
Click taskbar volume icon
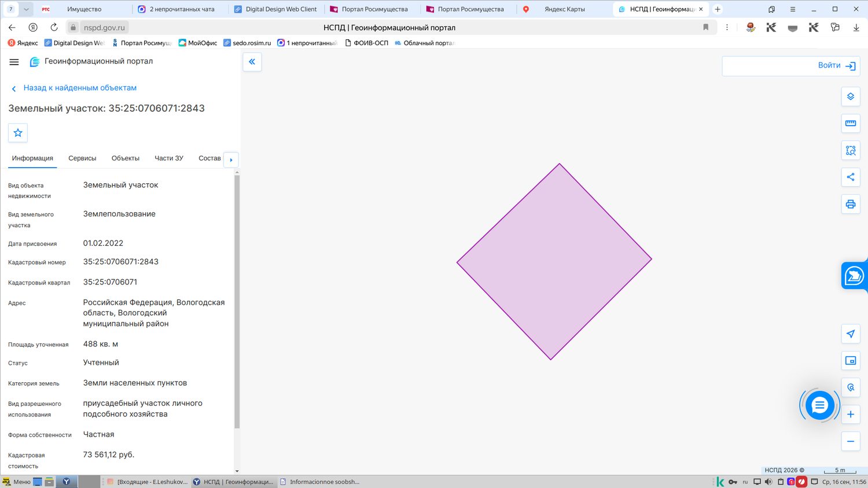point(768,482)
